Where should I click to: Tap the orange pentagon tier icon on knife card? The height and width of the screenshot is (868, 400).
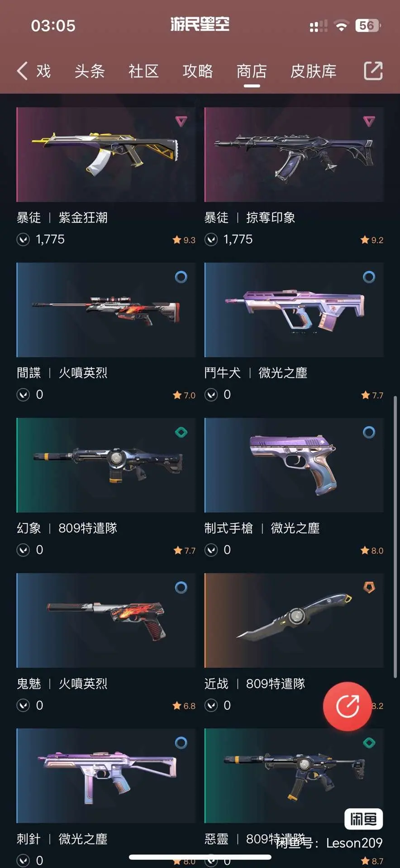369,587
